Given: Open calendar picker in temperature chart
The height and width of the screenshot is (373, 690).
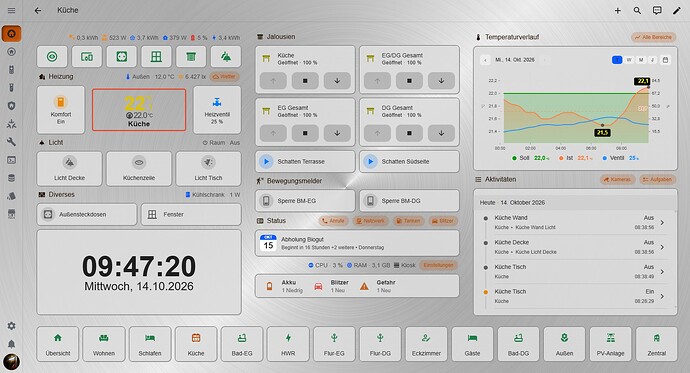Looking at the screenshot, I should tap(665, 60).
